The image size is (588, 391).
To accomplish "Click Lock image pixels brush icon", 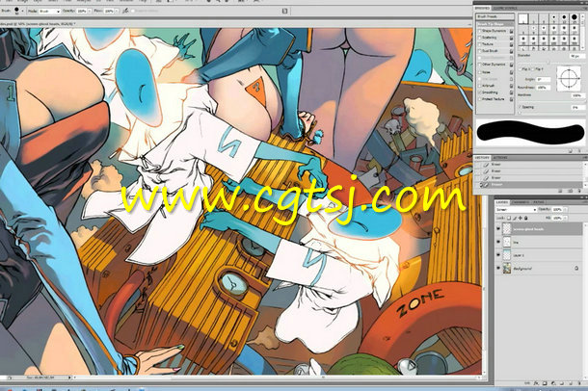I will tap(515, 218).
